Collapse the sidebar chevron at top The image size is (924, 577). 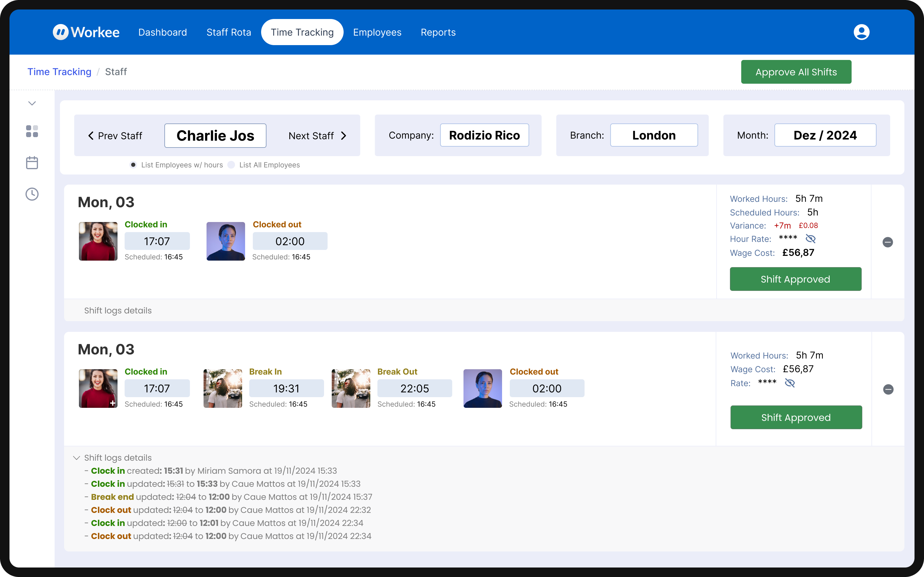(x=32, y=103)
